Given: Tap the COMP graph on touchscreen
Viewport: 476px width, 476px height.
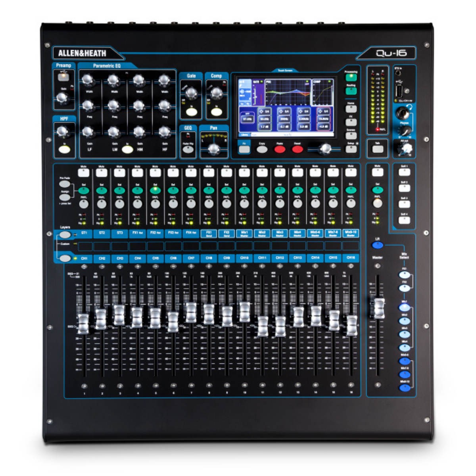Looking at the screenshot, I should pos(322,92).
